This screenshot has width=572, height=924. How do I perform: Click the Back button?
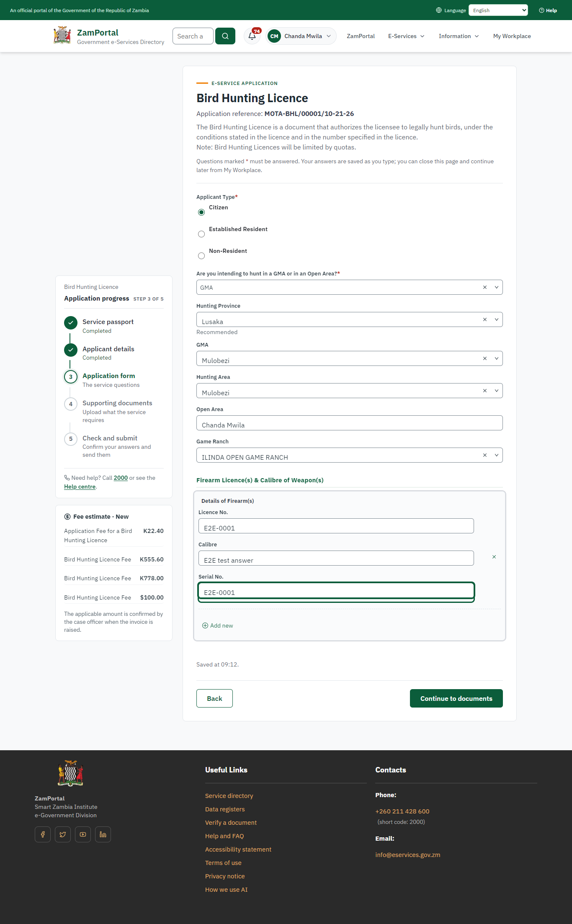click(x=214, y=698)
